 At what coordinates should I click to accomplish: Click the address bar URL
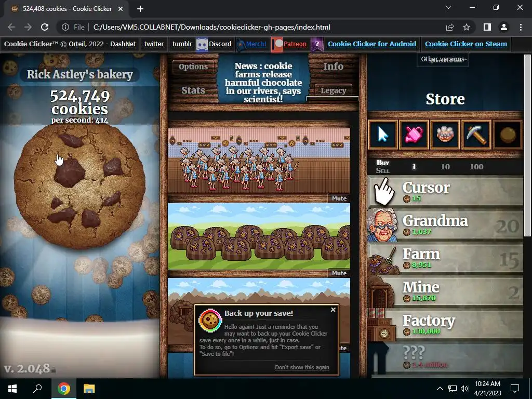pos(212,27)
